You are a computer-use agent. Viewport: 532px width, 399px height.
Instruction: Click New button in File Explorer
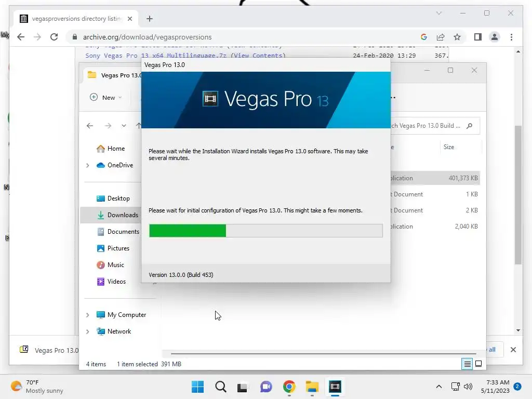(x=105, y=97)
